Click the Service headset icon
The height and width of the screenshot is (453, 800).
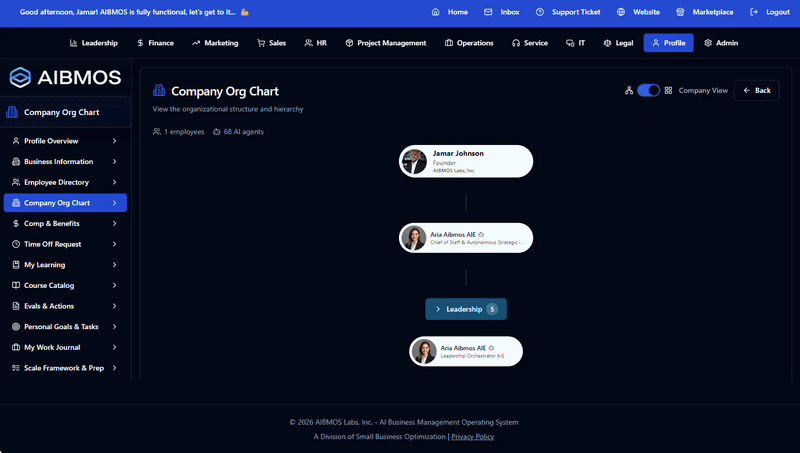(x=516, y=43)
